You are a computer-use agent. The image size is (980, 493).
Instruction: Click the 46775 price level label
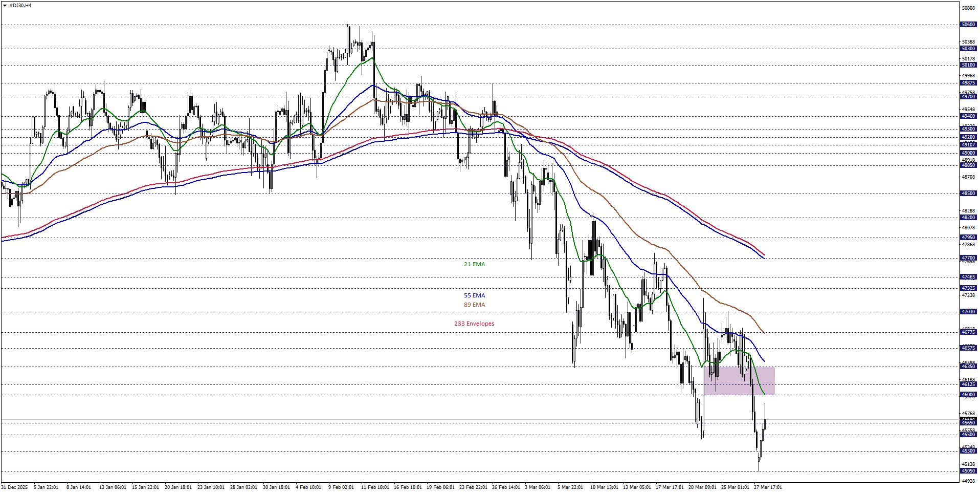968,332
